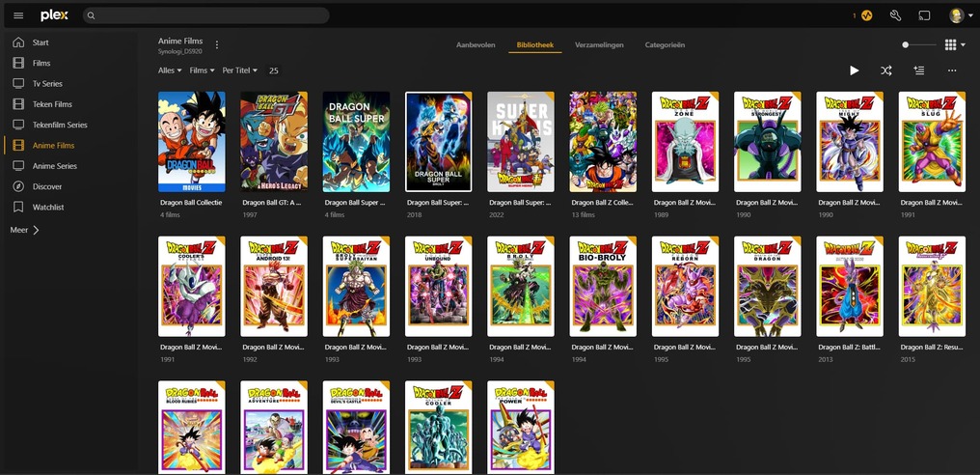980x475 pixels.
Task: Open Android 13 movie poster
Action: (274, 287)
